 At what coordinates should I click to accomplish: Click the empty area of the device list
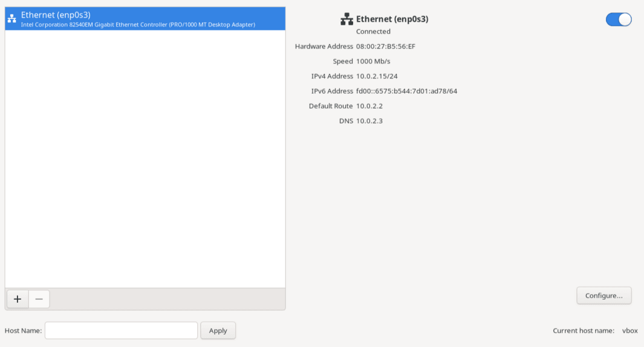point(145,159)
